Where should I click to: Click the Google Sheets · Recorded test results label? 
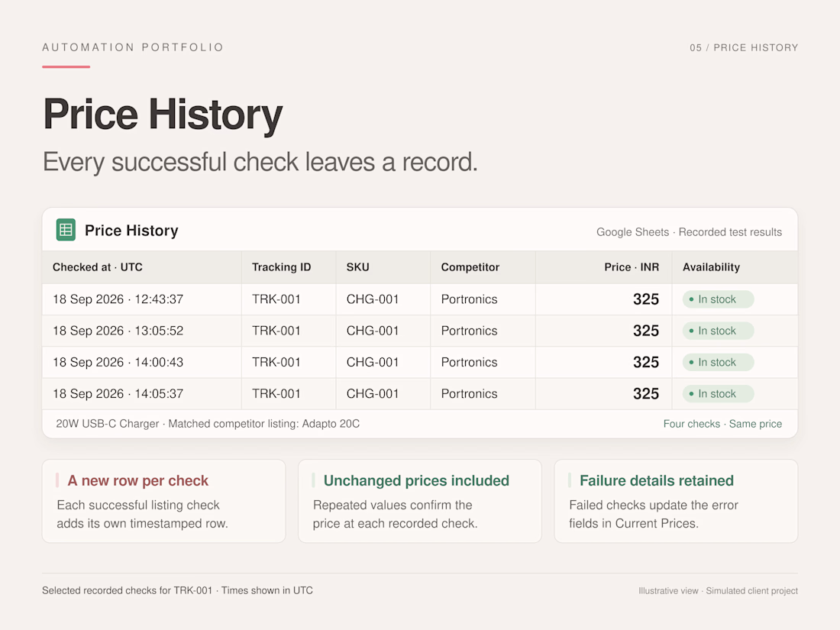click(x=689, y=232)
